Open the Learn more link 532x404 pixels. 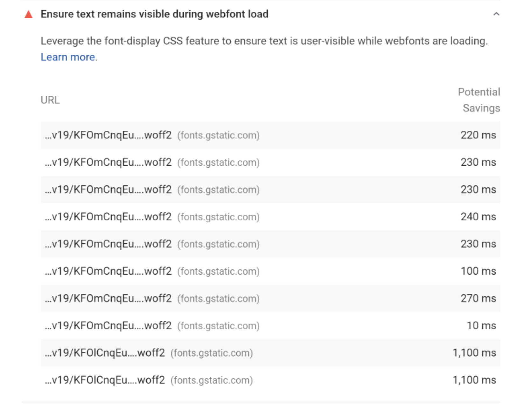[x=68, y=57]
